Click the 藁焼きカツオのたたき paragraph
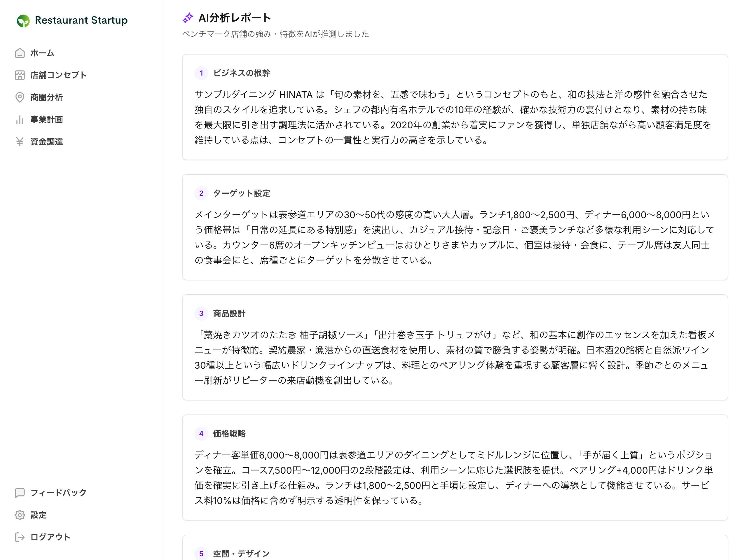 455,358
